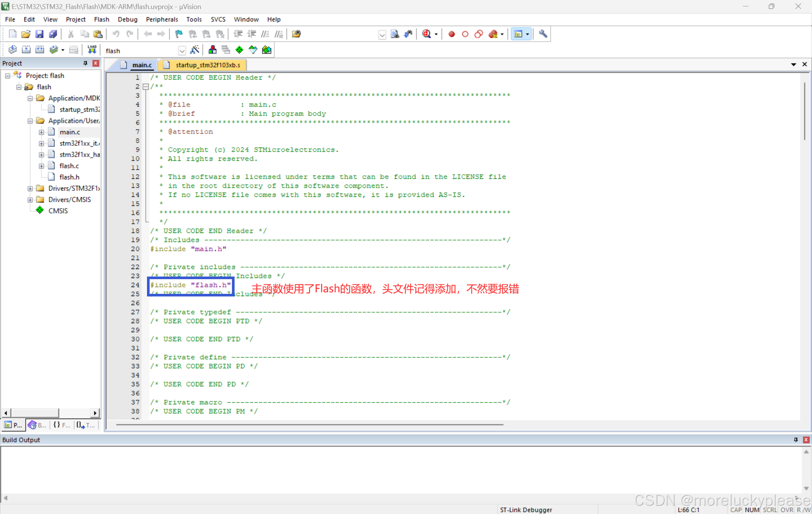
Task: Switch to Functions tab at panel bottom
Action: coord(62,425)
